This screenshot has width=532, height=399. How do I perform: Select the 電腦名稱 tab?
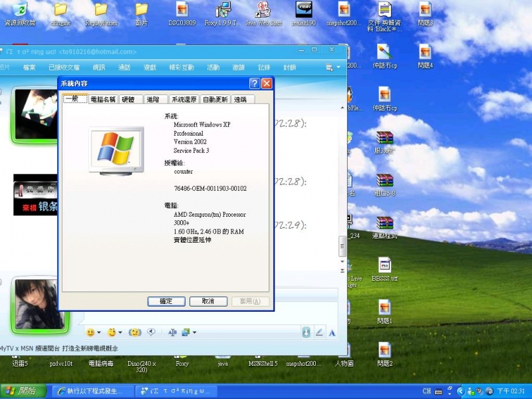[x=102, y=99]
